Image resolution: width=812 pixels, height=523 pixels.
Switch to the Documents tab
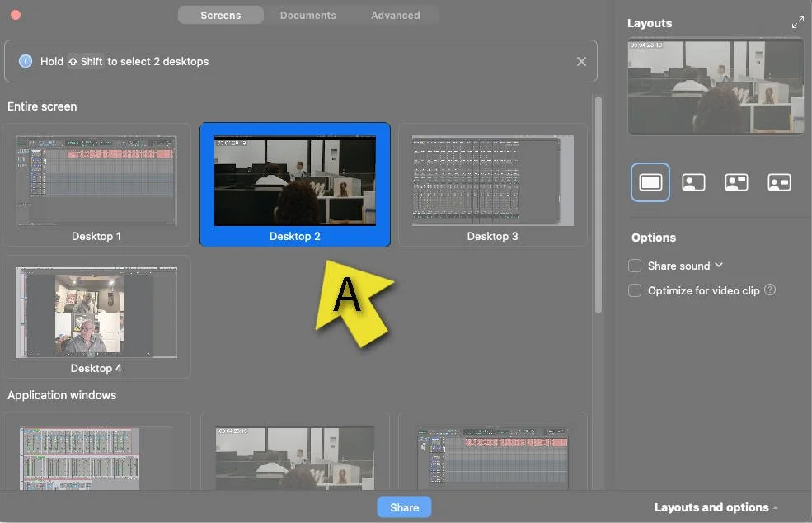[x=308, y=15]
